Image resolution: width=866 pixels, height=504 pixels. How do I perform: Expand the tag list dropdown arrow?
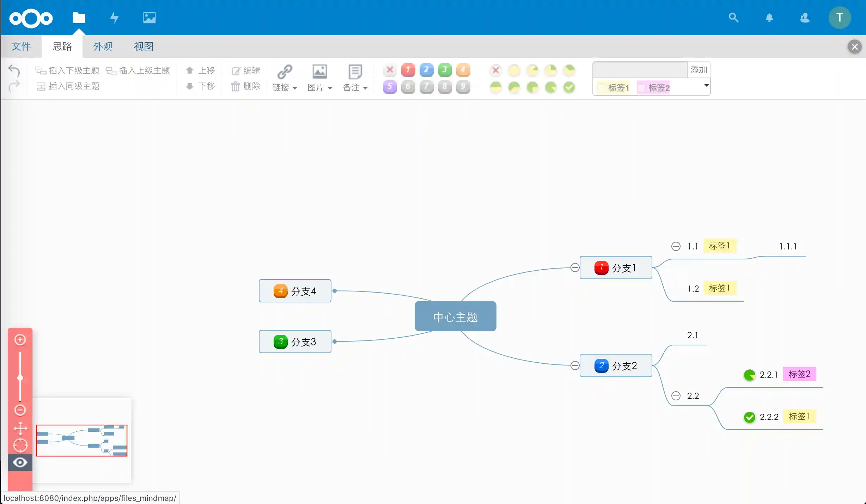[706, 86]
